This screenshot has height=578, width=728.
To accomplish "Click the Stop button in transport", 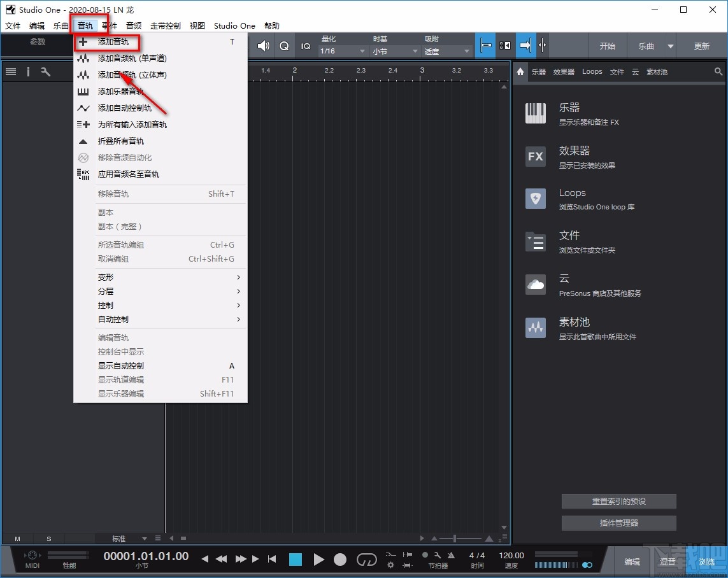I will pyautogui.click(x=296, y=560).
